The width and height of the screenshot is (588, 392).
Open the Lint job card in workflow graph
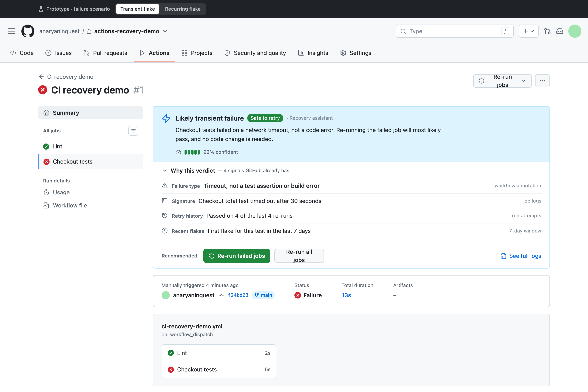[x=219, y=353]
